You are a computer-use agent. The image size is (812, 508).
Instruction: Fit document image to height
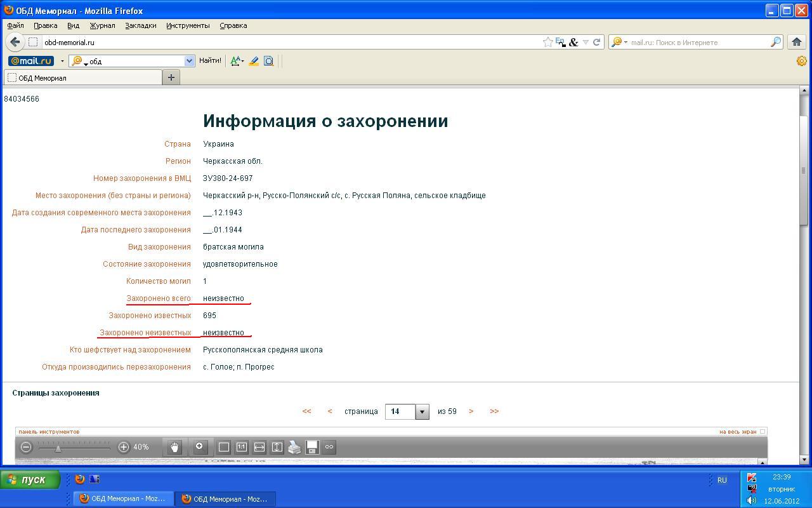pos(277,447)
